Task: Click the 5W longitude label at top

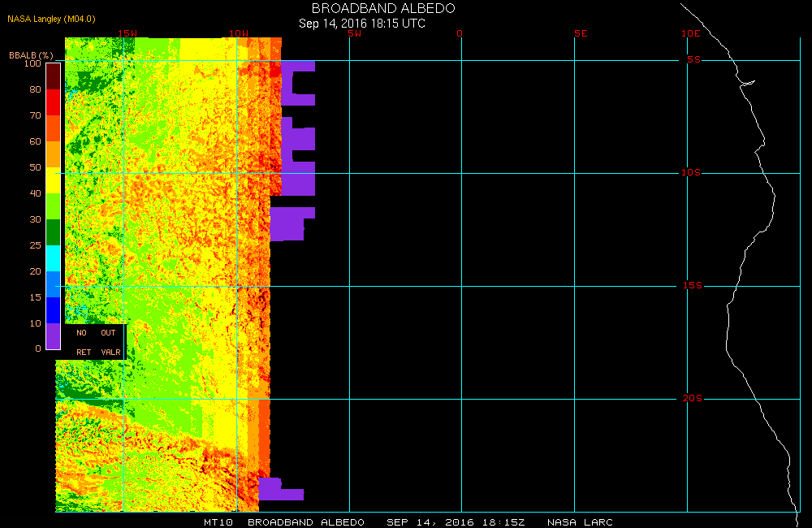Action: click(x=354, y=34)
